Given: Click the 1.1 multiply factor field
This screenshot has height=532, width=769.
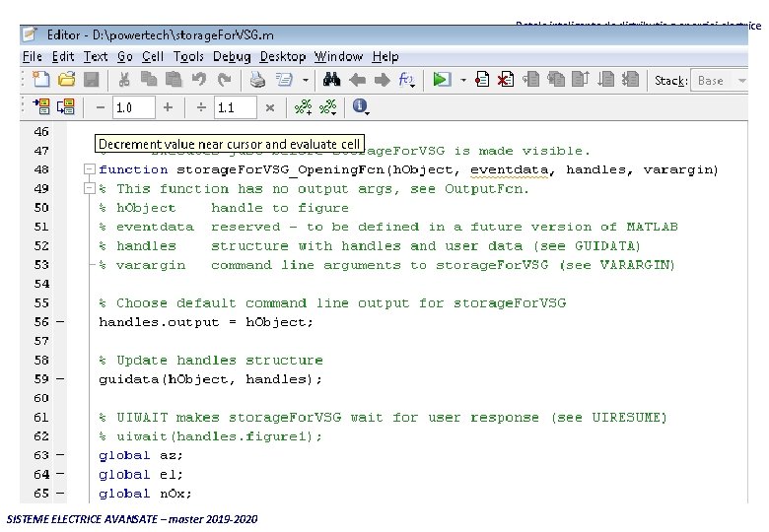Looking at the screenshot, I should point(235,107).
